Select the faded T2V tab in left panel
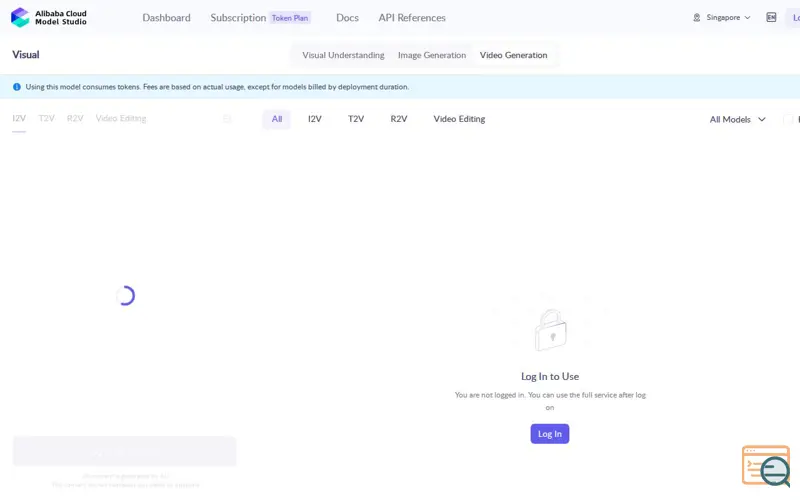 (x=46, y=118)
